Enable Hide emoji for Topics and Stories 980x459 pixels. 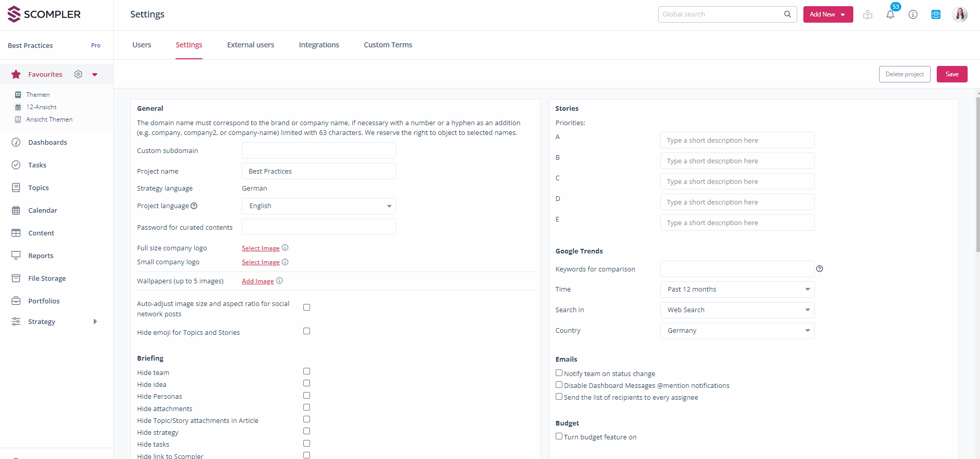click(306, 331)
